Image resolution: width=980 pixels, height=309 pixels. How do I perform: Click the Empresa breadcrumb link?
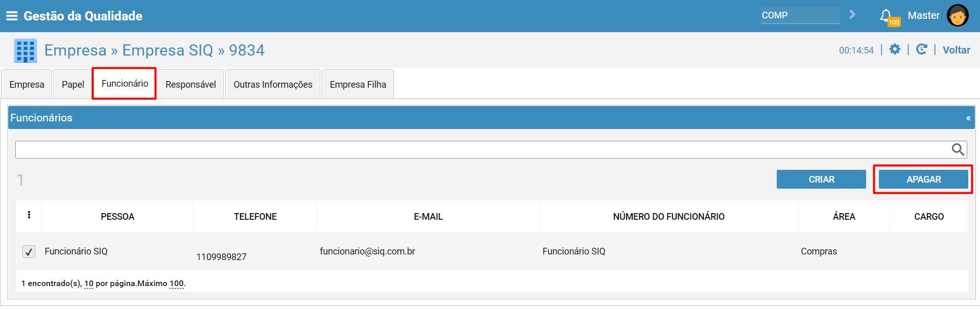75,50
